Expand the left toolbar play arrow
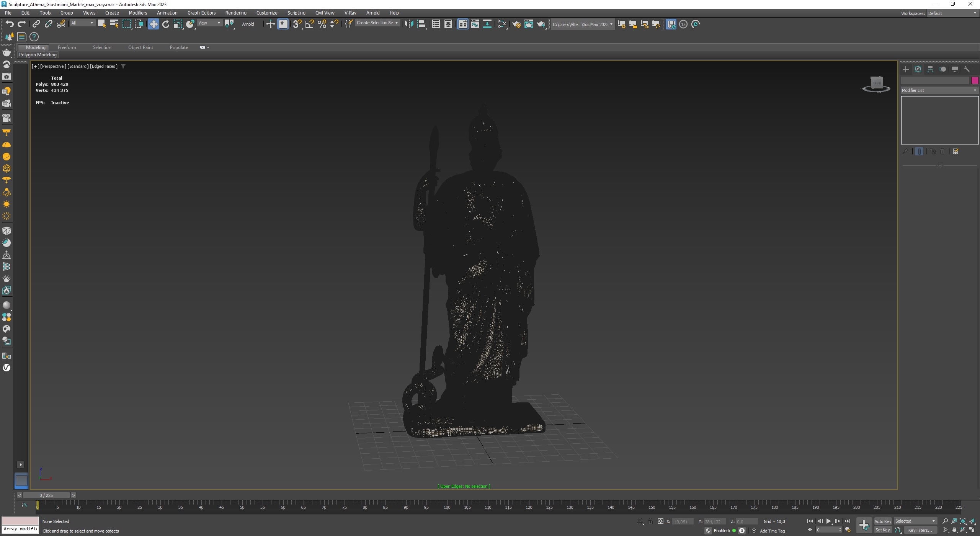Image resolution: width=980 pixels, height=536 pixels. pos(21,464)
